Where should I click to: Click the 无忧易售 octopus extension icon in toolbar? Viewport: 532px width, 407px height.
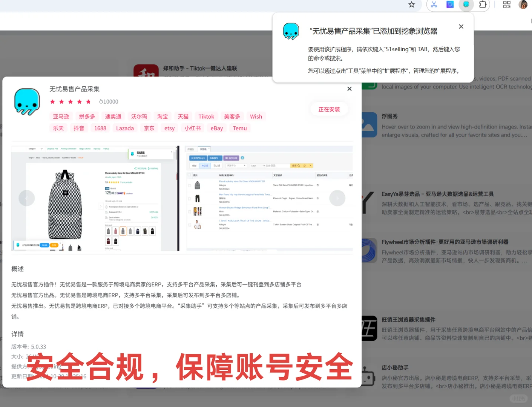coord(466,5)
